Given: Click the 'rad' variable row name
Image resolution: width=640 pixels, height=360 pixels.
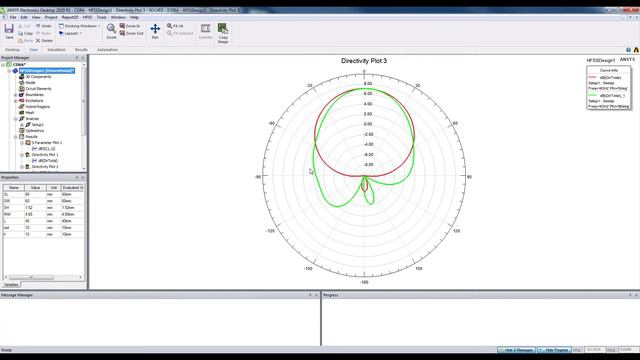Looking at the screenshot, I should [x=7, y=228].
